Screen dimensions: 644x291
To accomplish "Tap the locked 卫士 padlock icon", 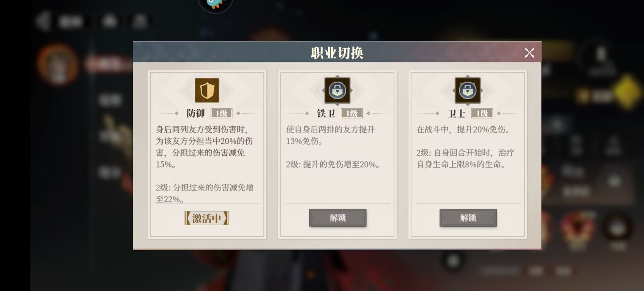I will (468, 90).
